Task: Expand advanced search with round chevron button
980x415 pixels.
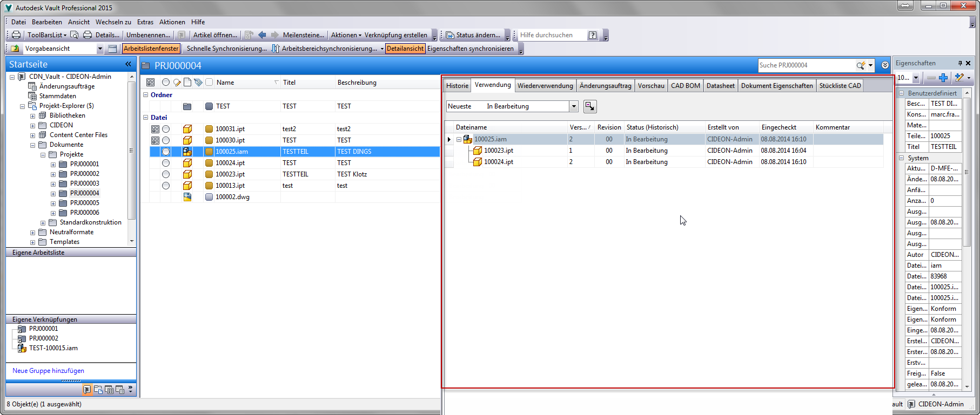Action: point(885,65)
